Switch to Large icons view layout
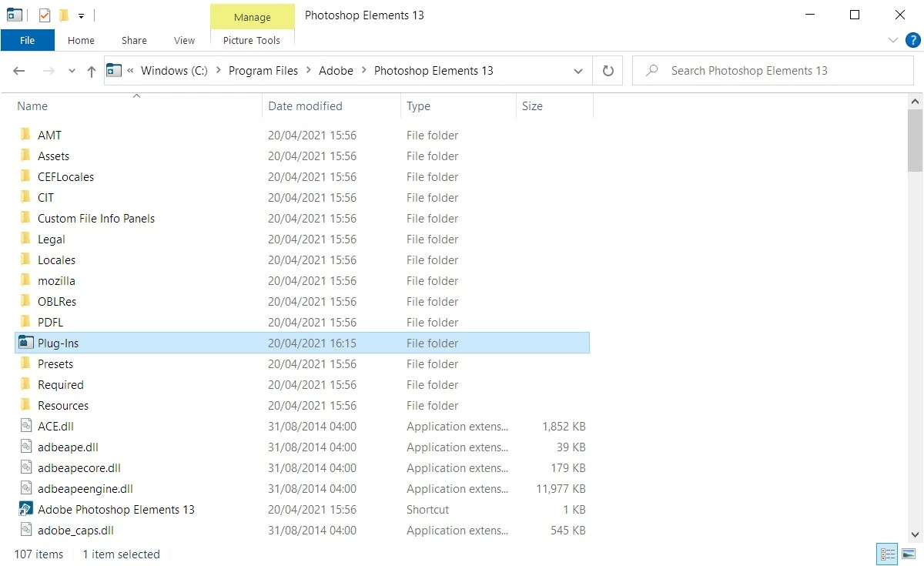 (x=909, y=554)
